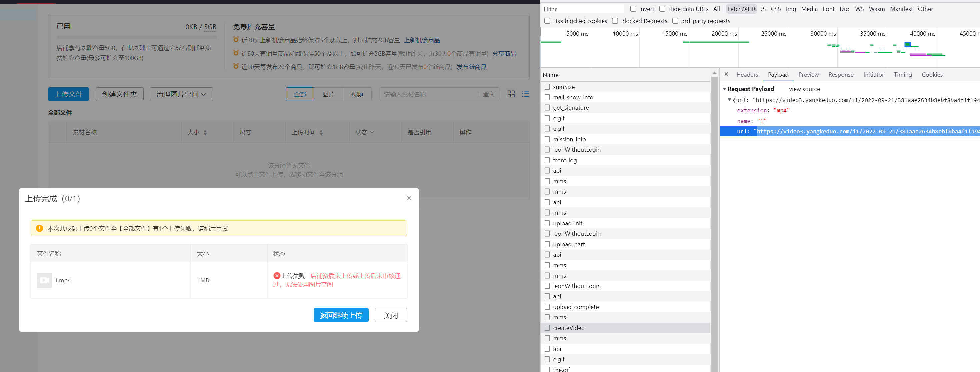Click the 1.mp4 video play thumbnail
Image resolution: width=980 pixels, height=372 pixels.
coord(44,280)
